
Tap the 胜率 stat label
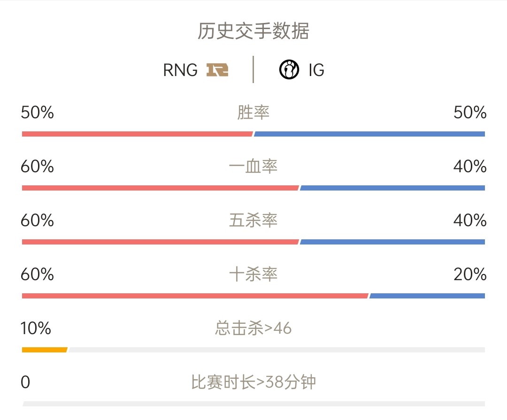253,112
